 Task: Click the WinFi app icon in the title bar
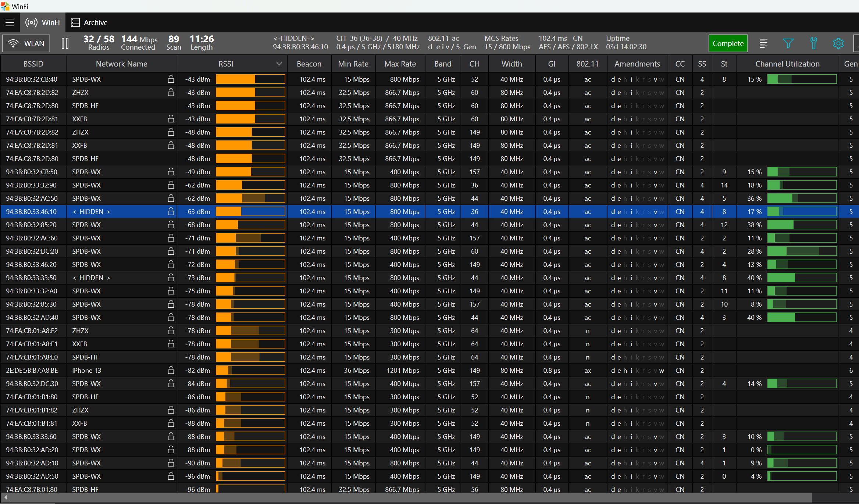pos(5,6)
